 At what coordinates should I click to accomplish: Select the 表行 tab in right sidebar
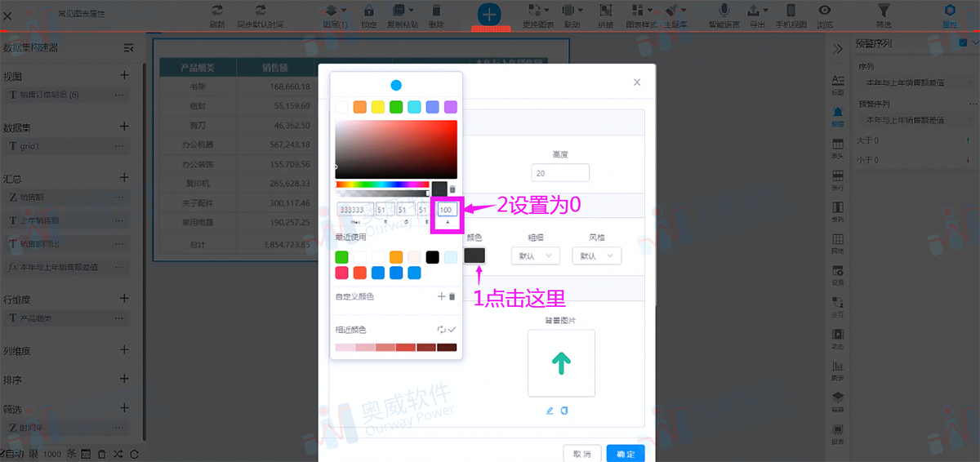(x=838, y=180)
